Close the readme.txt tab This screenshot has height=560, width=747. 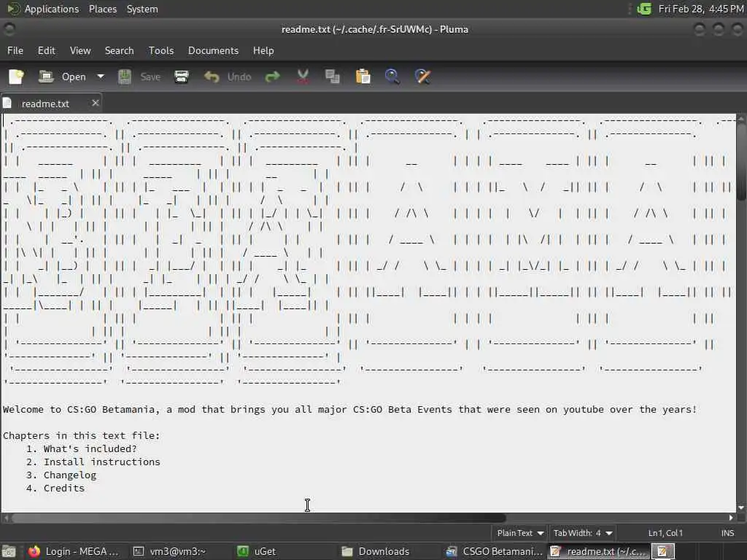[x=96, y=103]
